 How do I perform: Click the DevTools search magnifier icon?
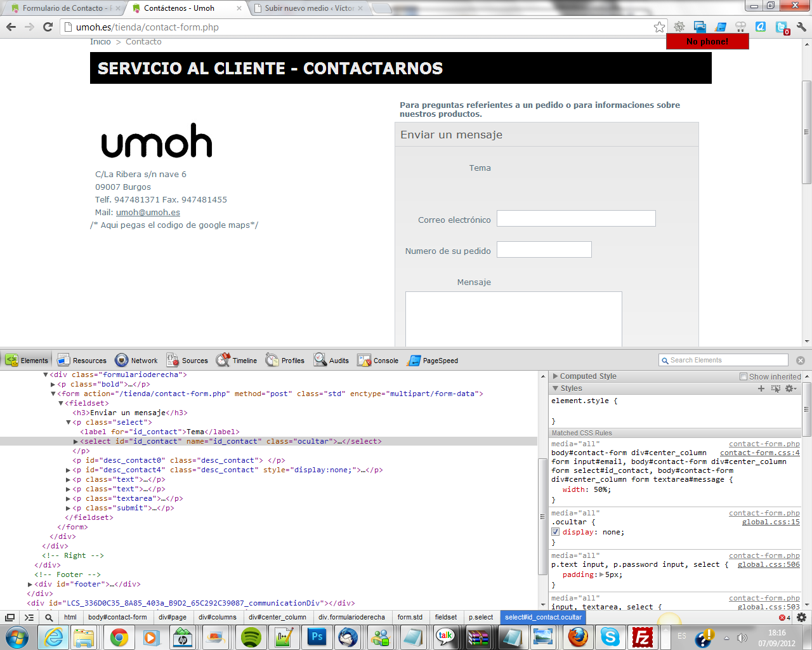(x=49, y=617)
